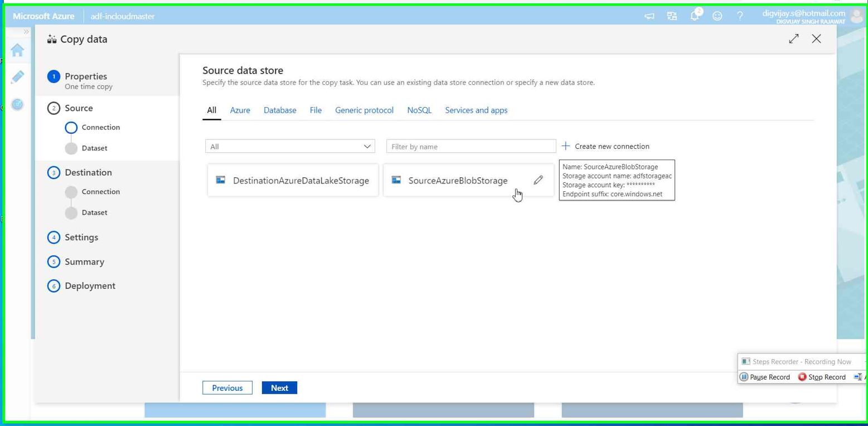
Task: Click the Previous button
Action: coord(227,388)
